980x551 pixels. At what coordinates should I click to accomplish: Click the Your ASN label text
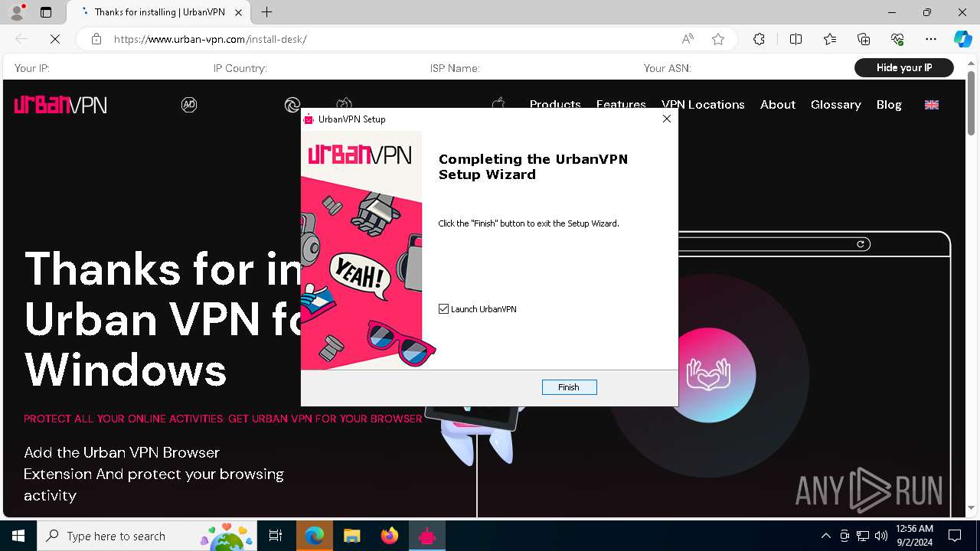pos(668,68)
